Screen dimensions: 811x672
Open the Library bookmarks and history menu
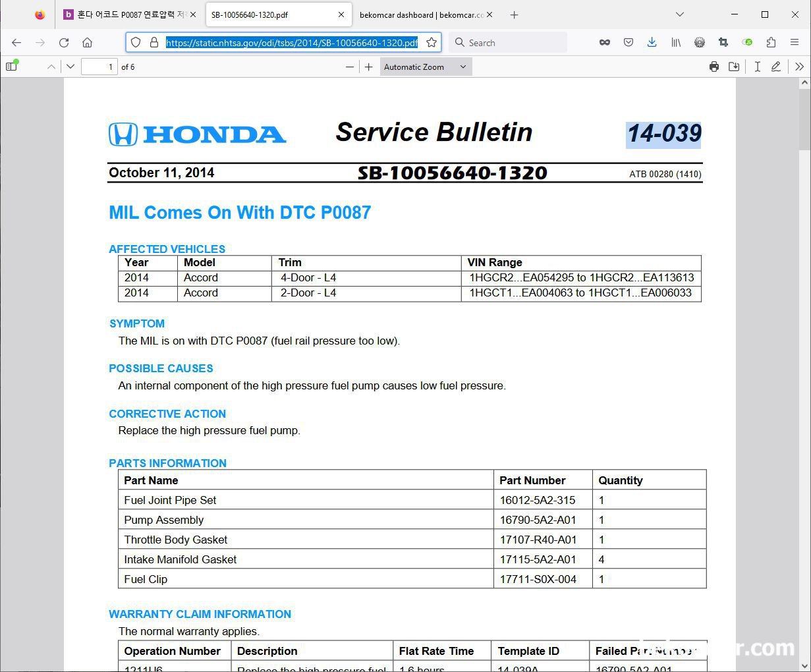(676, 42)
